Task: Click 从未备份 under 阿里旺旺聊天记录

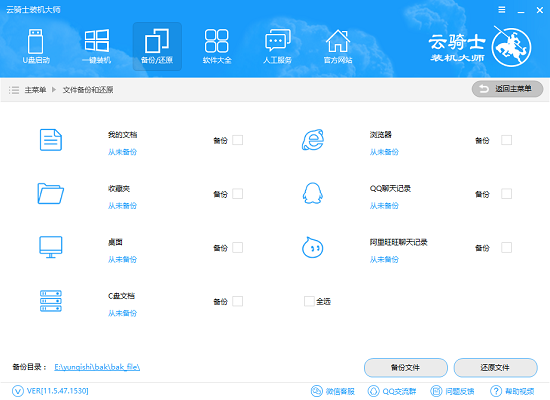Action: [x=384, y=259]
